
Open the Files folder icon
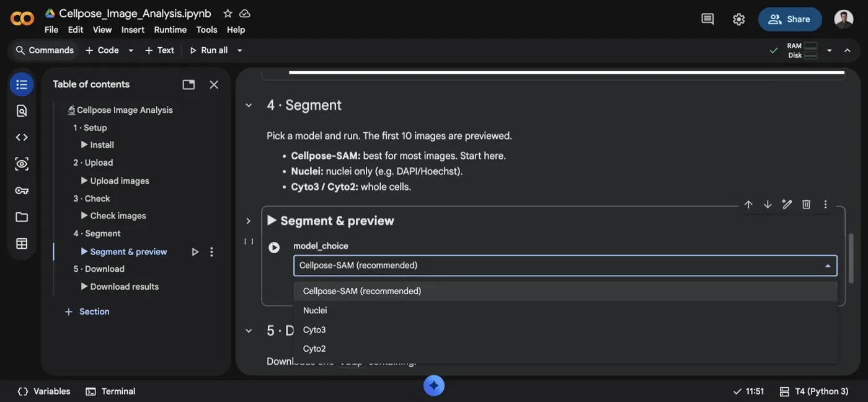tap(22, 217)
